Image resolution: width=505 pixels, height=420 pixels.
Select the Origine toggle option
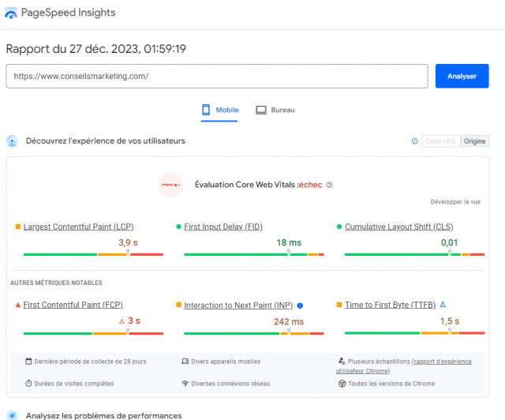point(474,141)
